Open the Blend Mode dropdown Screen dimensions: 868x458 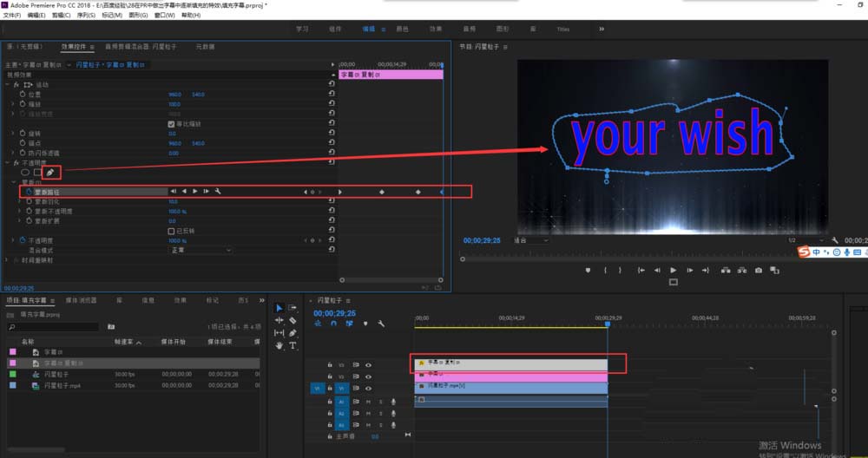[201, 250]
